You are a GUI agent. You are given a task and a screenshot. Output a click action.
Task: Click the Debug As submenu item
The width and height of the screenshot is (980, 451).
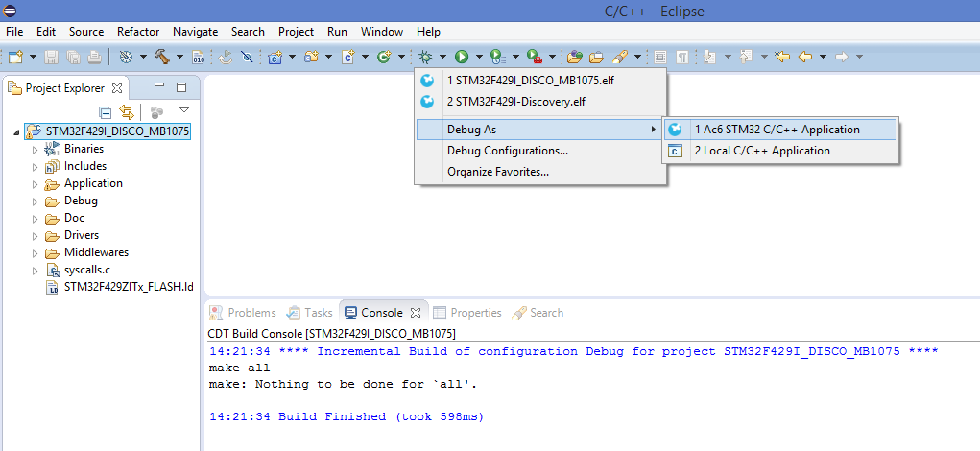click(x=540, y=130)
